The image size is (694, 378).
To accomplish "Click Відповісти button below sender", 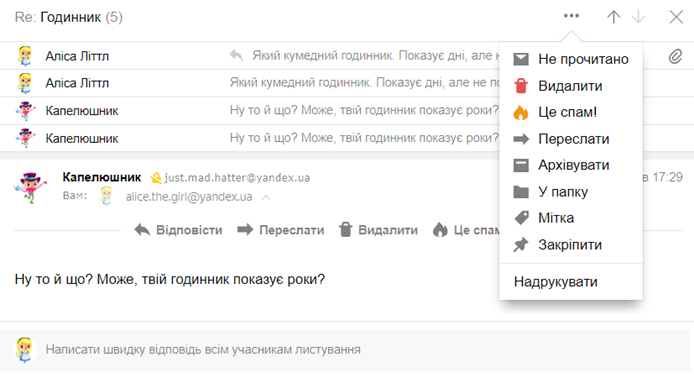I will click(178, 230).
